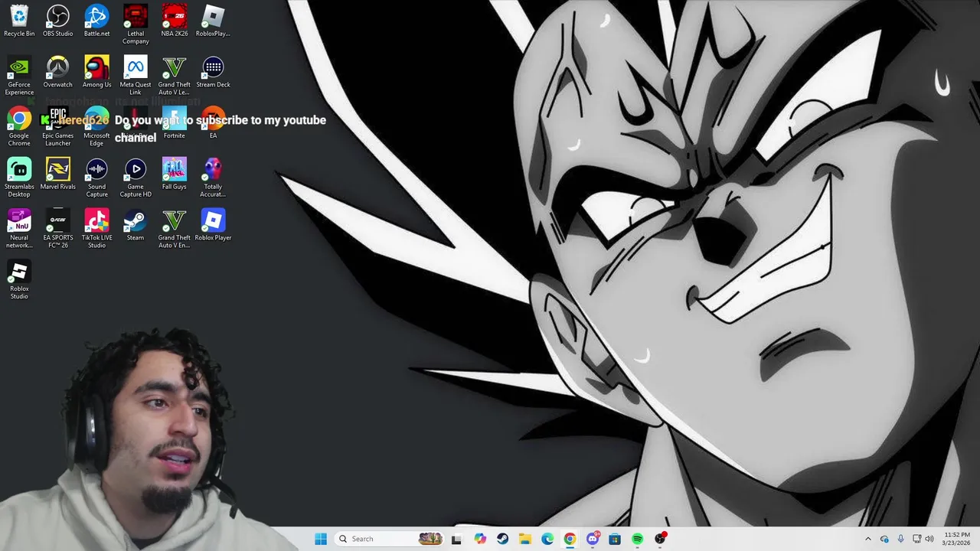980x551 pixels.
Task: Open the Neural network... desktop icon
Action: [19, 229]
